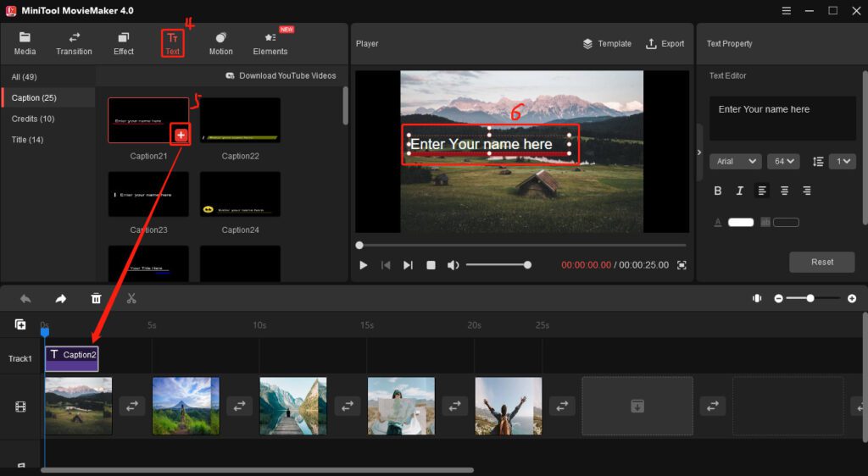Select the Title (14) category
The width and height of the screenshot is (868, 476).
pos(27,140)
